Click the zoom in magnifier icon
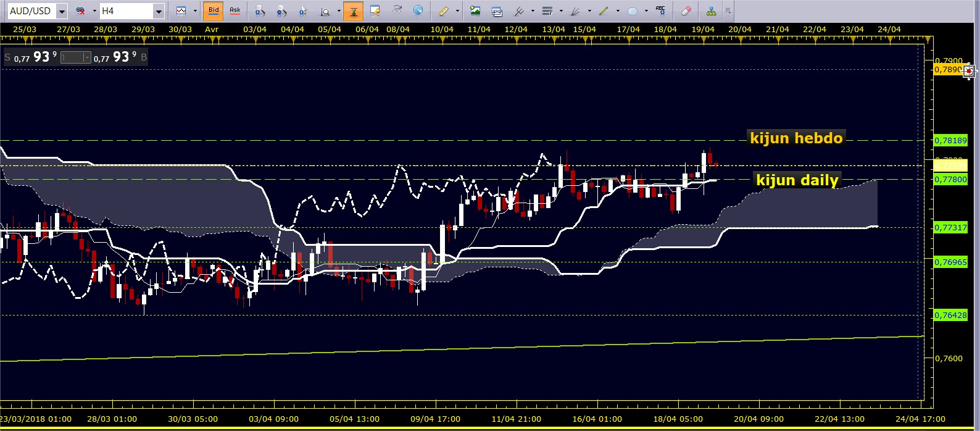 (x=260, y=11)
